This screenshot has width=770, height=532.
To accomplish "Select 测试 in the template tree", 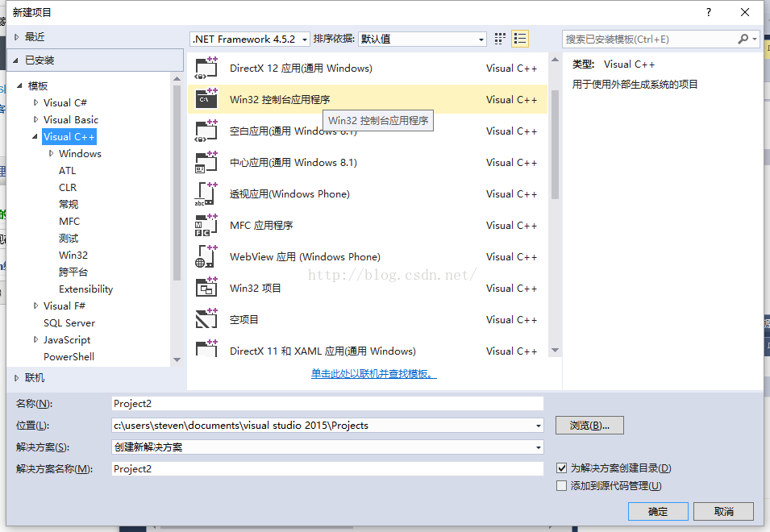I will [x=69, y=238].
